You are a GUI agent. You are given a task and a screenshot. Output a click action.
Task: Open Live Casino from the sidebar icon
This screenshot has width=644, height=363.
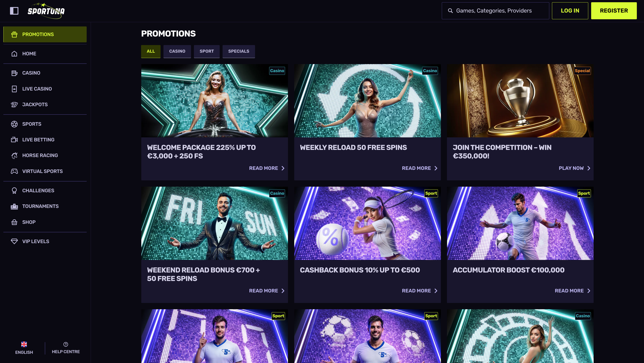point(14,89)
